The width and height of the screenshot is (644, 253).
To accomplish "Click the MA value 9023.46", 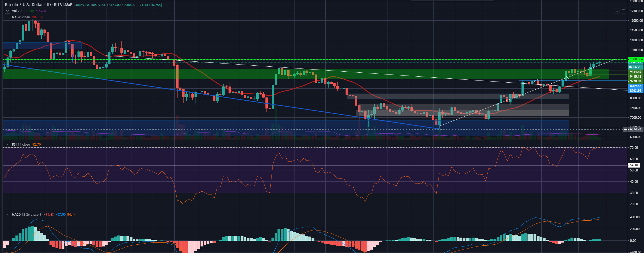I will coord(38,17).
